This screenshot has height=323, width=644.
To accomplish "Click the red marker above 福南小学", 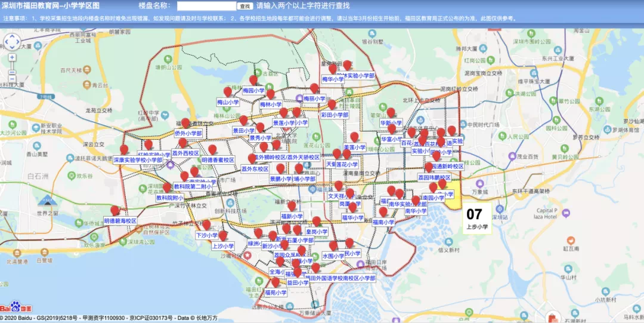I will point(383,213).
